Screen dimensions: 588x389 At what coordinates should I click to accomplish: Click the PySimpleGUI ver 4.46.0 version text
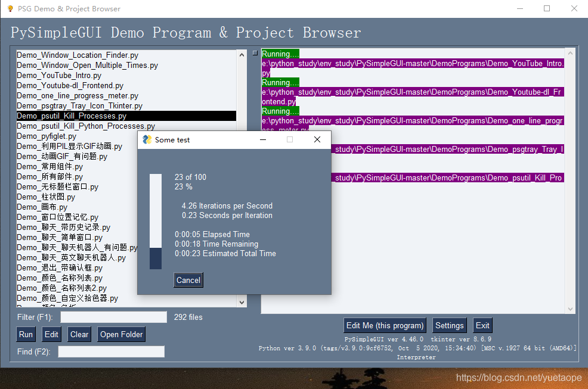pyautogui.click(x=384, y=339)
